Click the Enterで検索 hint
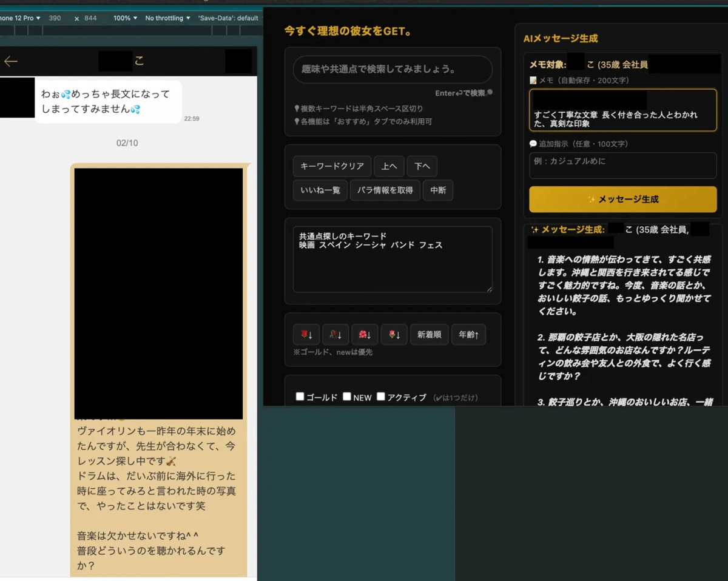Image resolution: width=728 pixels, height=581 pixels. point(464,93)
